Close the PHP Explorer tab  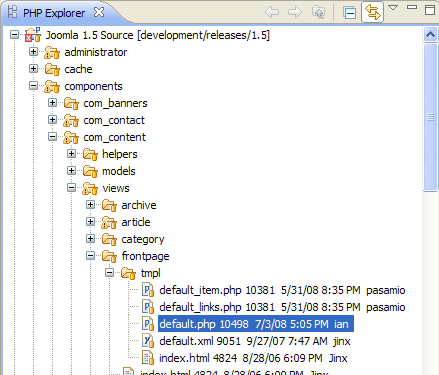pos(99,13)
